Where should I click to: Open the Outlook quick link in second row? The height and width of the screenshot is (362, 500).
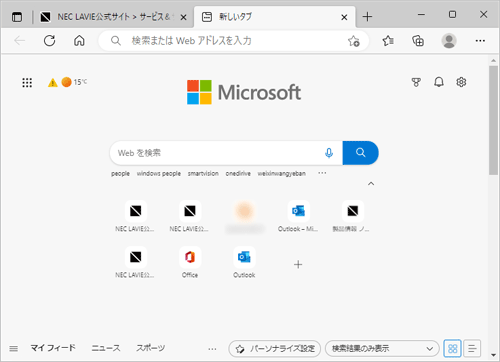[244, 263]
